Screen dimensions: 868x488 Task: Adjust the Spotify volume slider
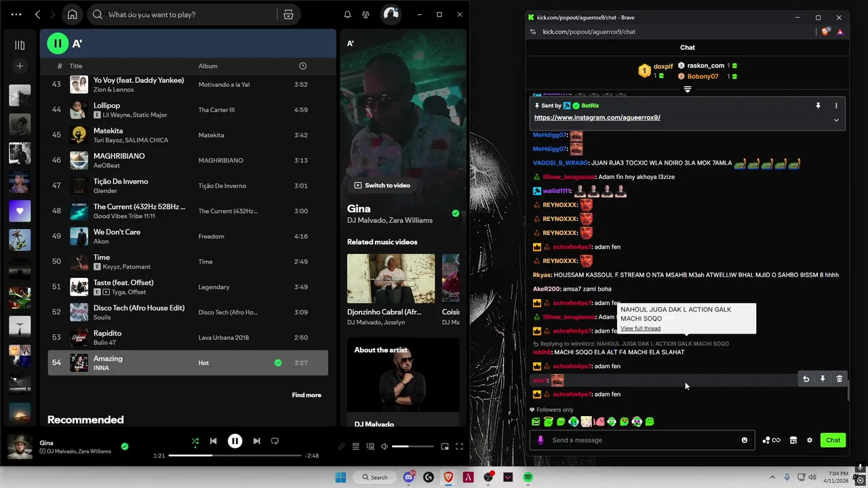coord(412,447)
